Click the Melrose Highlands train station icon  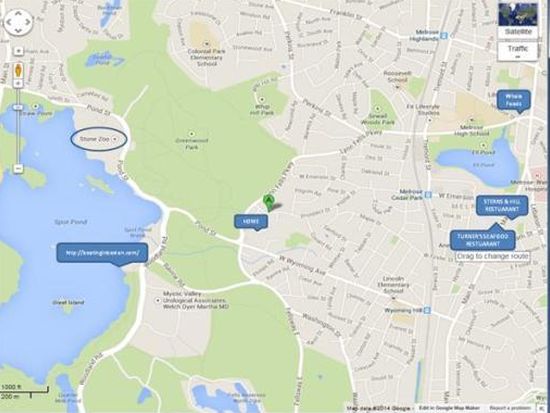pos(444,35)
